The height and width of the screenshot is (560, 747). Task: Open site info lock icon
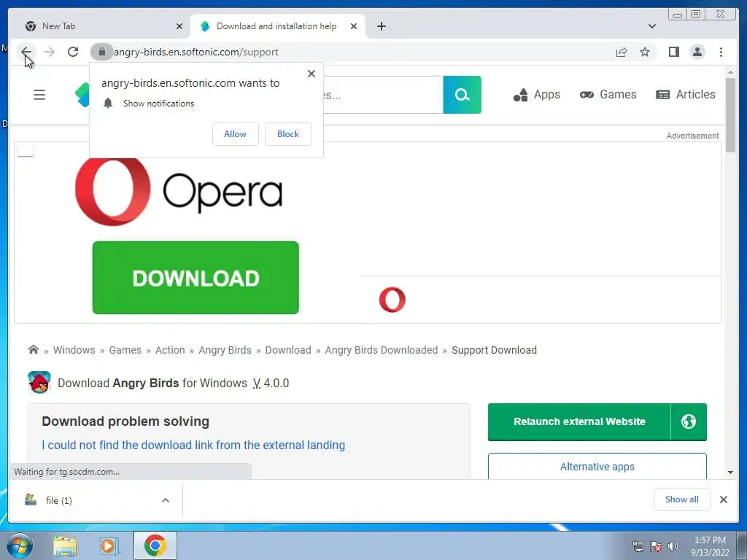click(x=101, y=52)
